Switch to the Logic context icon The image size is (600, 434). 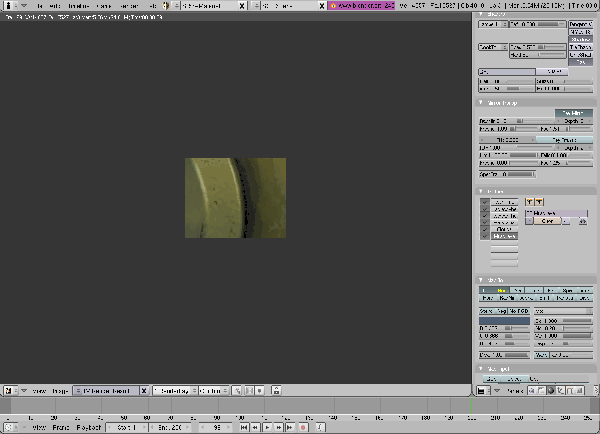point(532,391)
